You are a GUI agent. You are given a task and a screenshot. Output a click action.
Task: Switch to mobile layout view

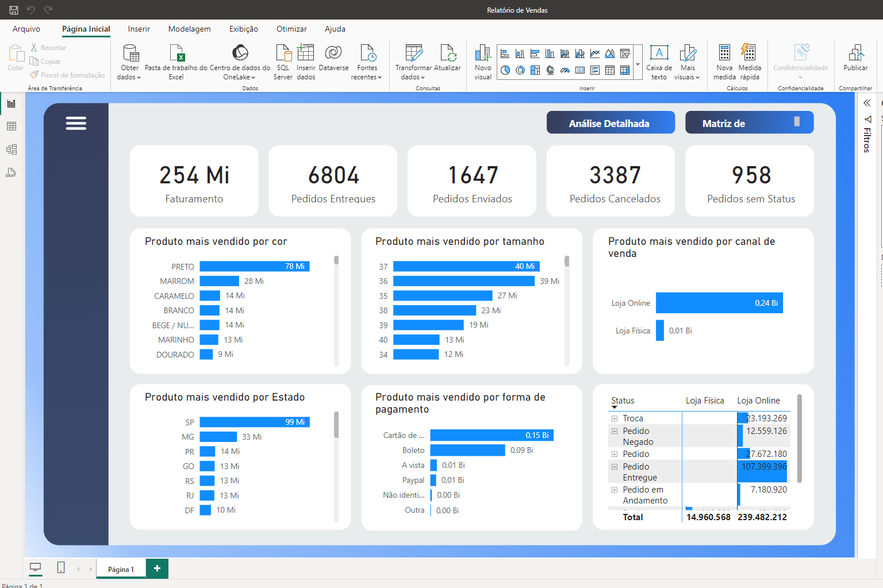coord(61,568)
